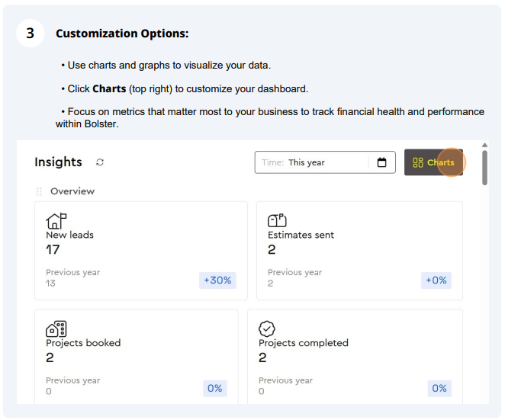505x420 pixels.
Task: Click the grid icon inside Charts button
Action: pos(418,162)
